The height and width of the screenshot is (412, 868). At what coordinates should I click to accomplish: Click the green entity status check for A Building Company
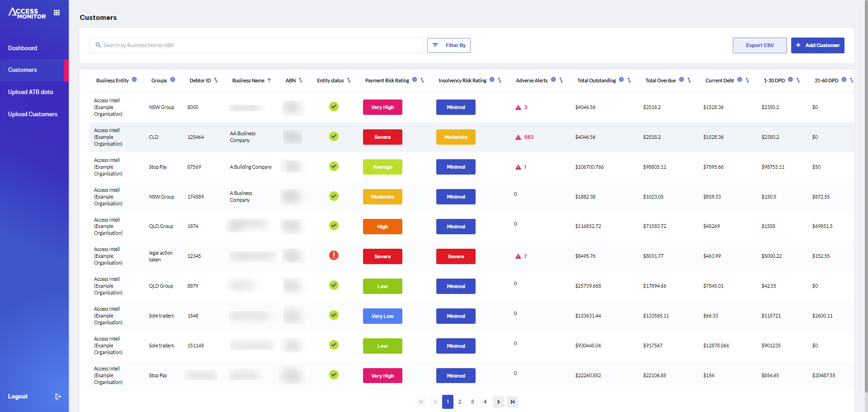pyautogui.click(x=334, y=166)
